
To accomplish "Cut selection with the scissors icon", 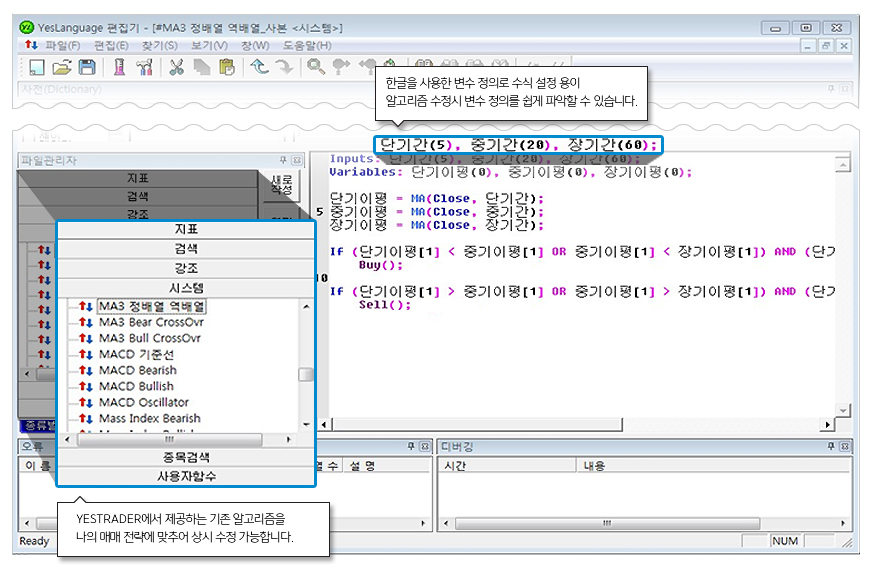I will [177, 68].
